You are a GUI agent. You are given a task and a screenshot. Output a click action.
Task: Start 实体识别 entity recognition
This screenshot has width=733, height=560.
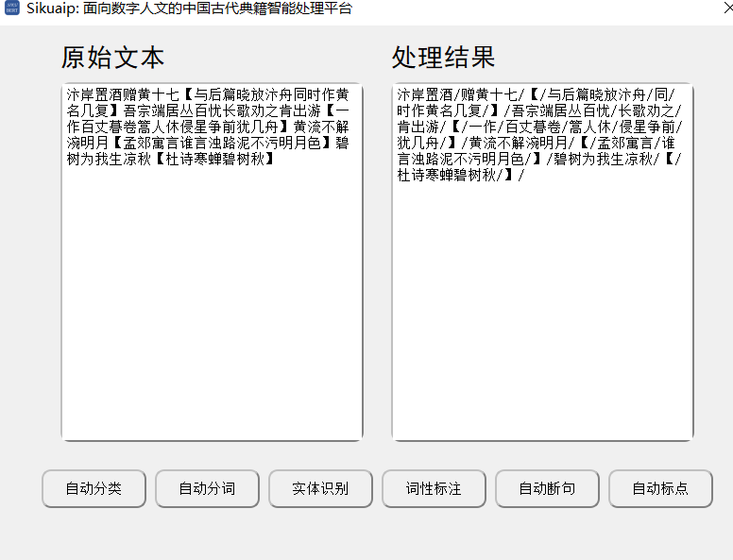(320, 488)
